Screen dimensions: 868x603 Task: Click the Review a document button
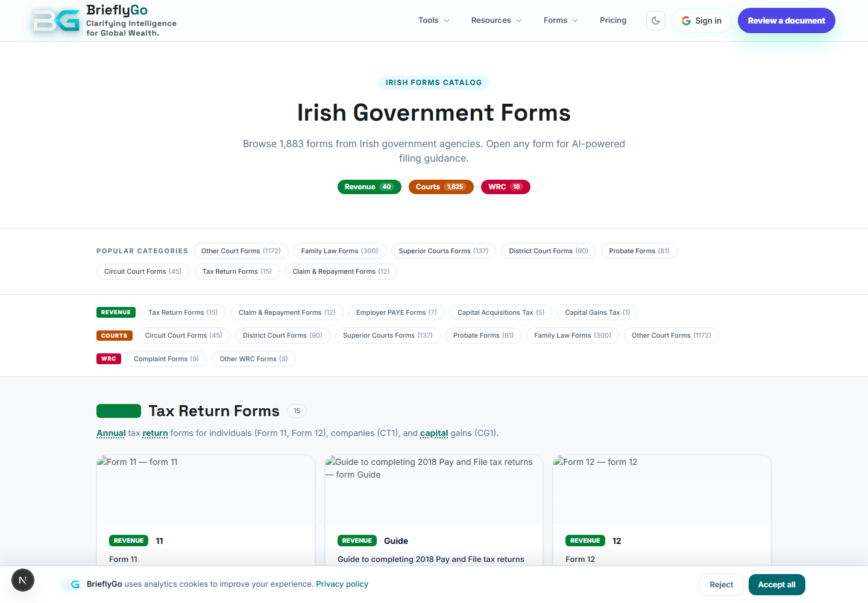tap(786, 21)
